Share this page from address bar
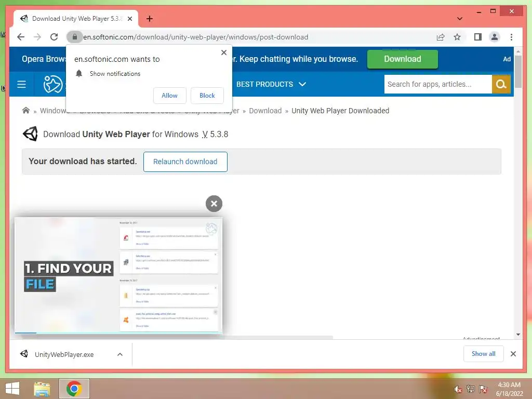The width and height of the screenshot is (532, 399). (x=441, y=37)
